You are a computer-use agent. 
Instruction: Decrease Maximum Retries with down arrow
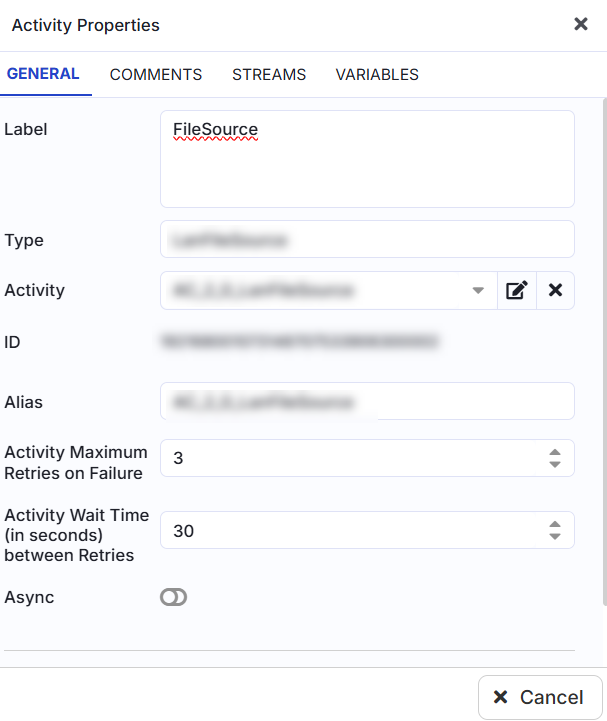555,464
